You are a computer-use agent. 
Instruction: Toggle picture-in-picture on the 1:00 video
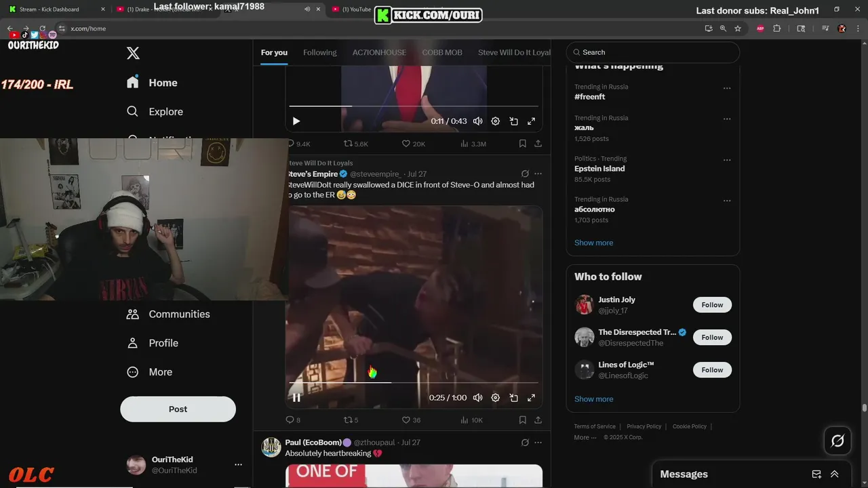[x=514, y=398]
